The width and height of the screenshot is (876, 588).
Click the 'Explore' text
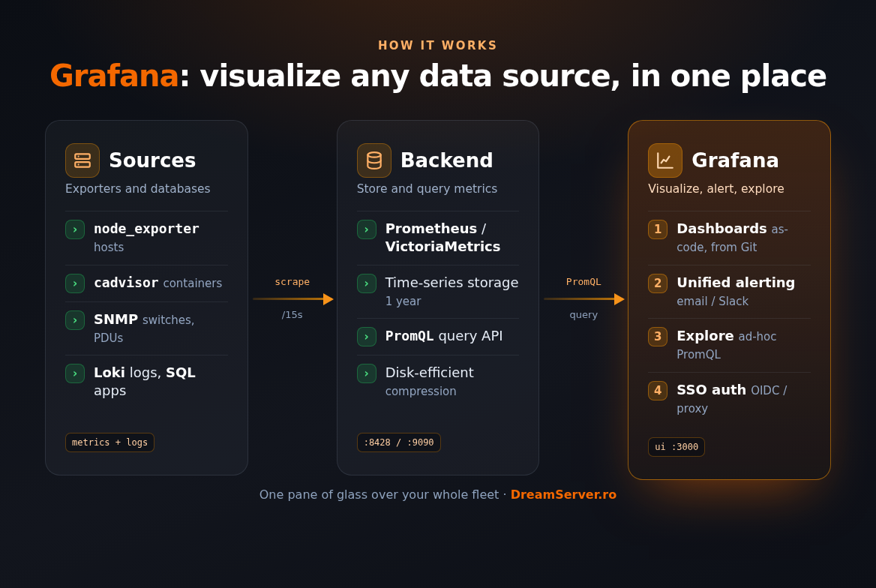(x=705, y=336)
